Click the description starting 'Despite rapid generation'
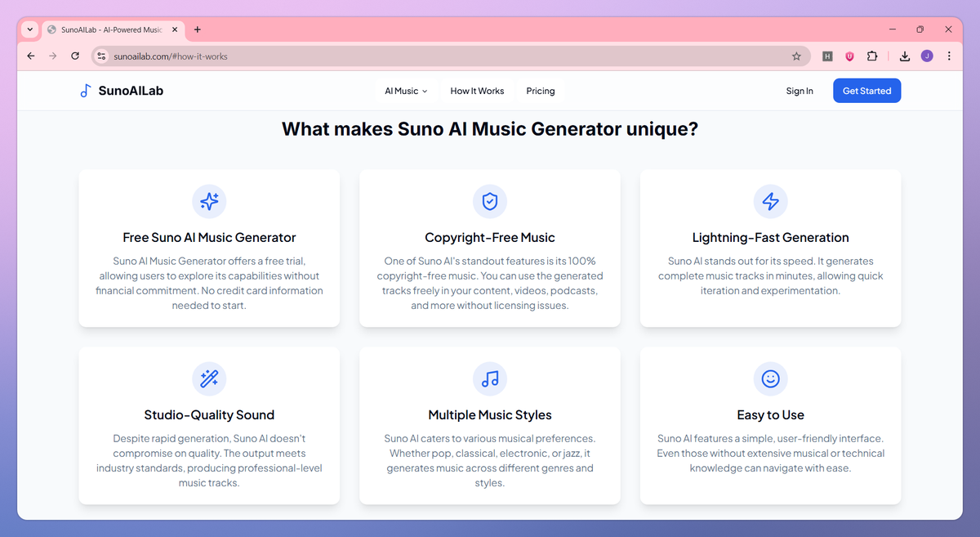The width and height of the screenshot is (980, 537). pyautogui.click(x=209, y=460)
